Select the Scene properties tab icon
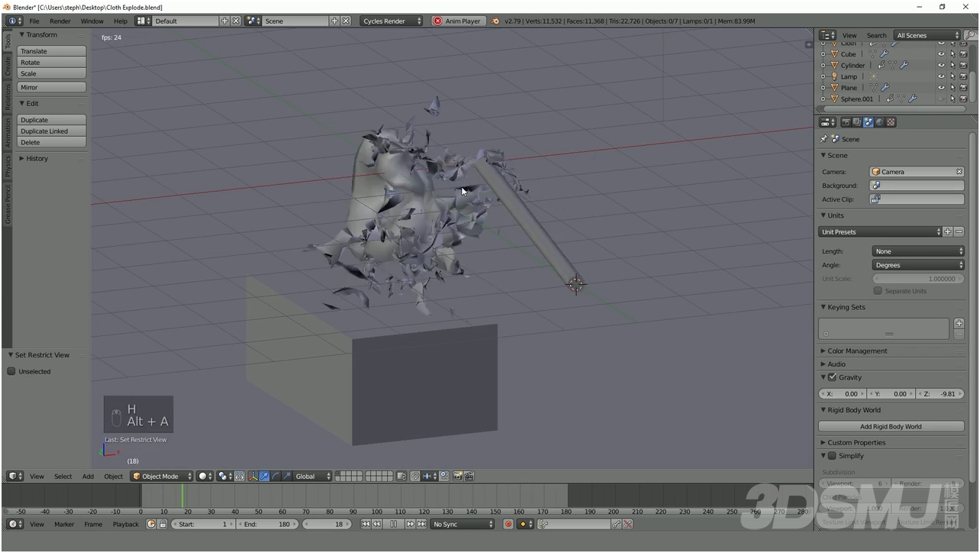Image resolution: width=980 pixels, height=553 pixels. pos(868,122)
